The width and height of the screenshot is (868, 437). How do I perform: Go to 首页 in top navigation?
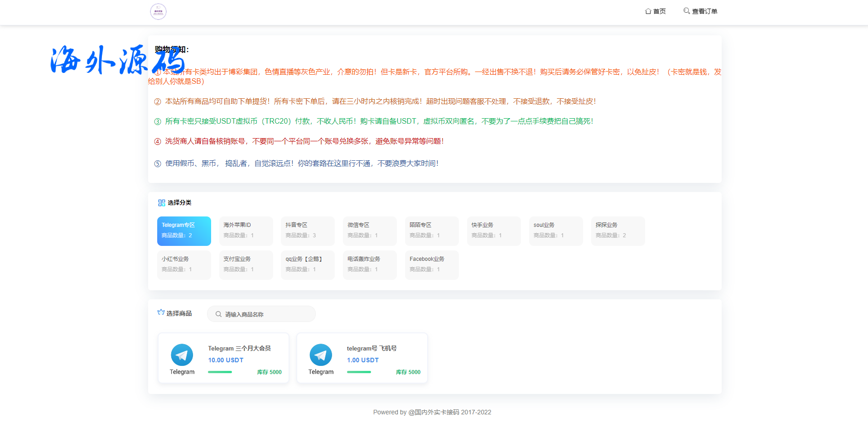coord(659,11)
